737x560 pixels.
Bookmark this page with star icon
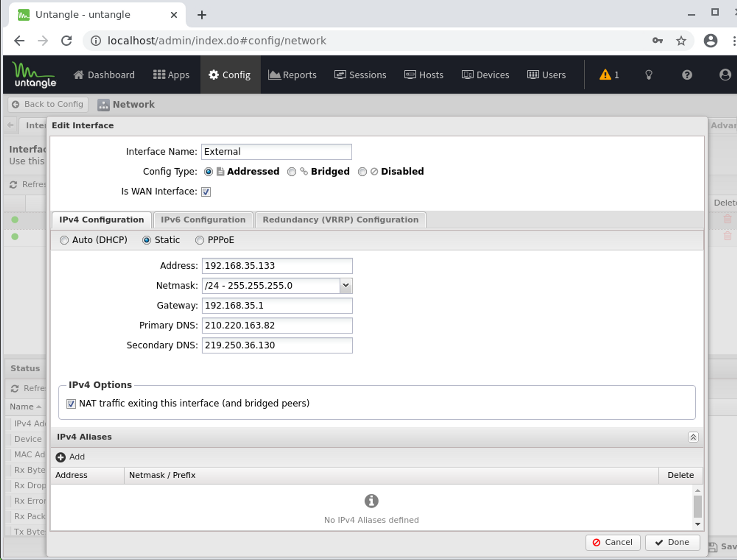point(681,41)
